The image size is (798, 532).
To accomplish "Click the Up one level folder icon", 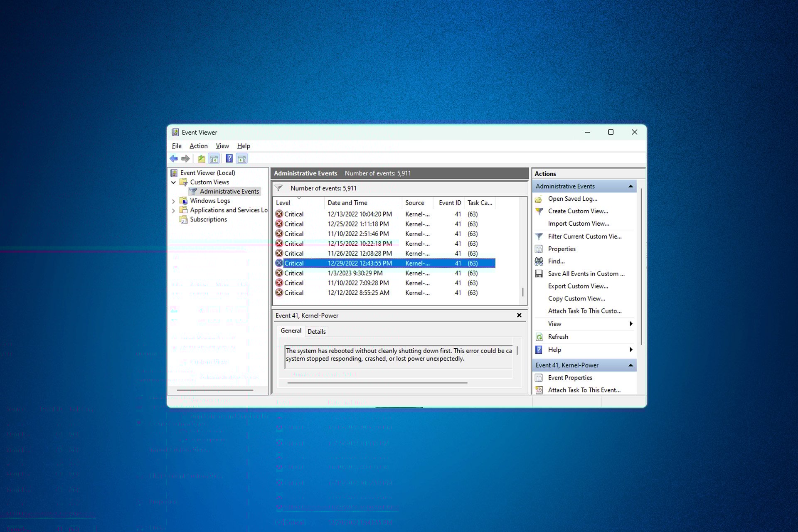I will (x=202, y=158).
